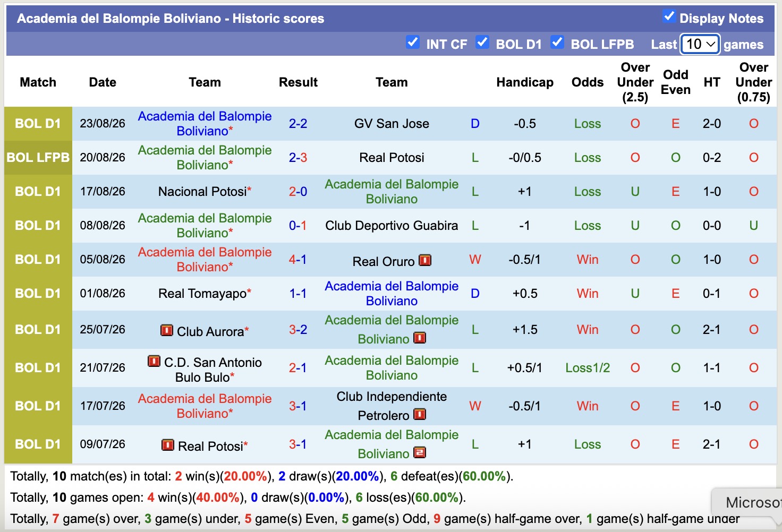Open Academia del Balompie Boliviano in 23/08/26 row
782x532 pixels.
(x=205, y=124)
